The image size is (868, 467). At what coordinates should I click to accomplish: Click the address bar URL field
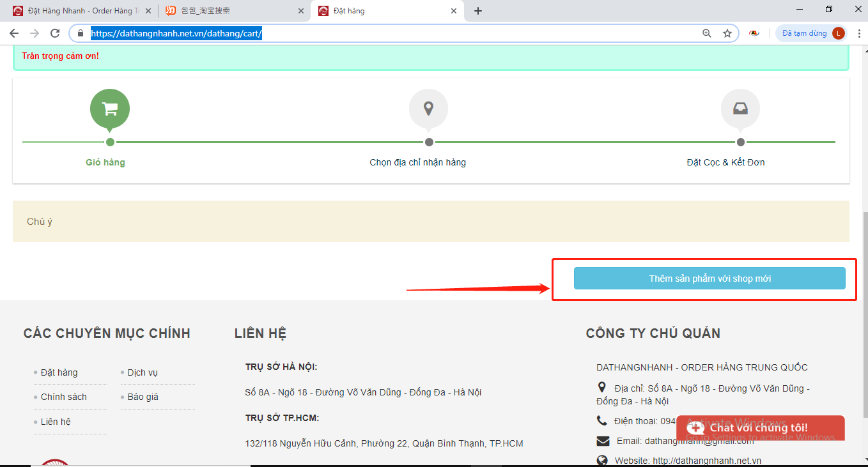(384, 33)
